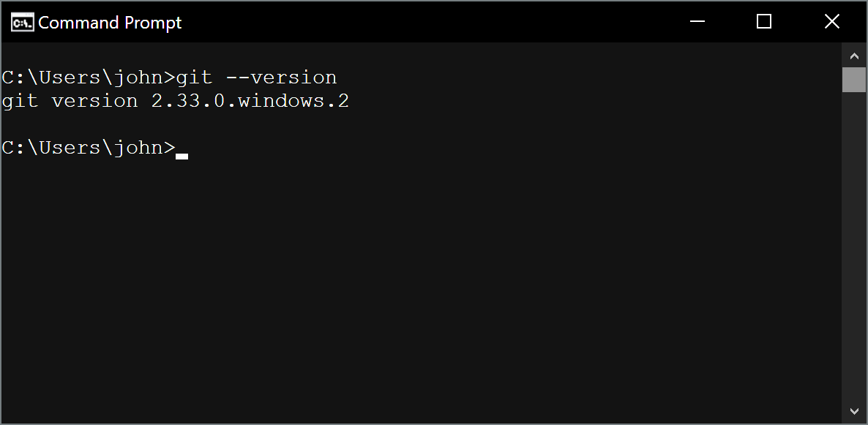Click the blank line between output and prompt

pos(421,124)
